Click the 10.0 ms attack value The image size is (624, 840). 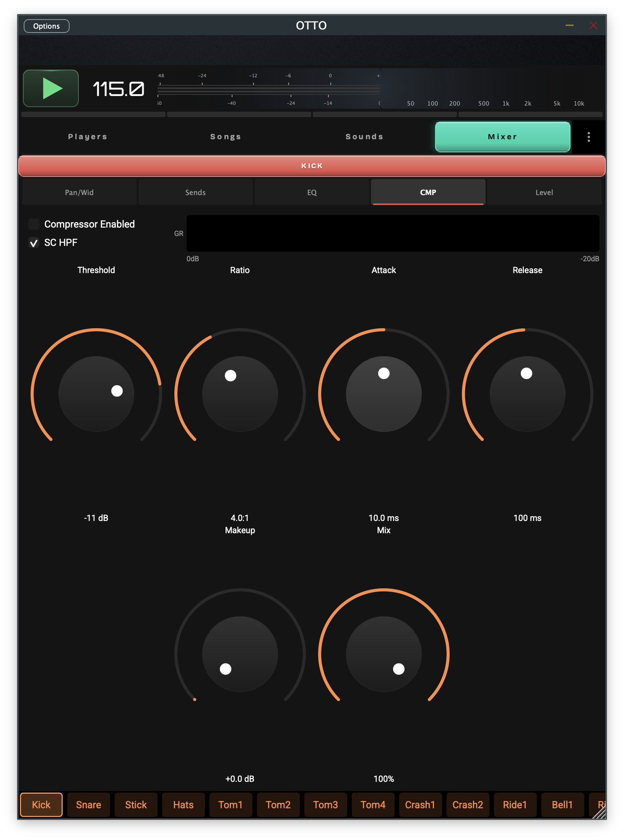point(383,518)
